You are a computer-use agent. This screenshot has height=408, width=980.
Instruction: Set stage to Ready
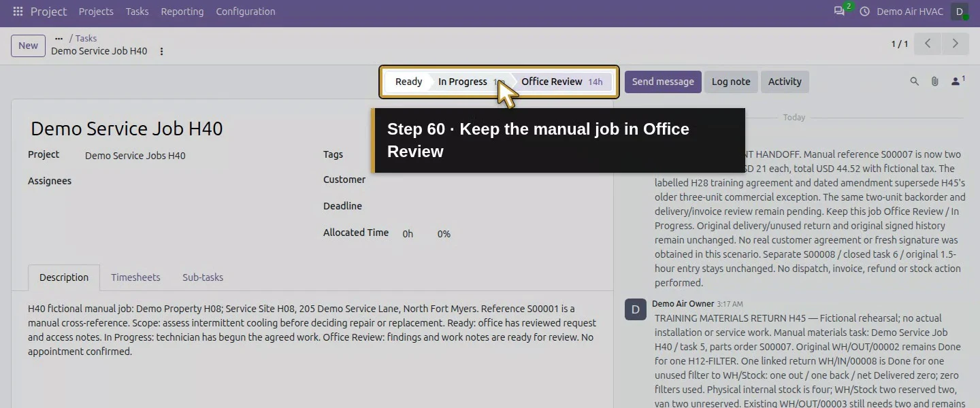point(408,82)
